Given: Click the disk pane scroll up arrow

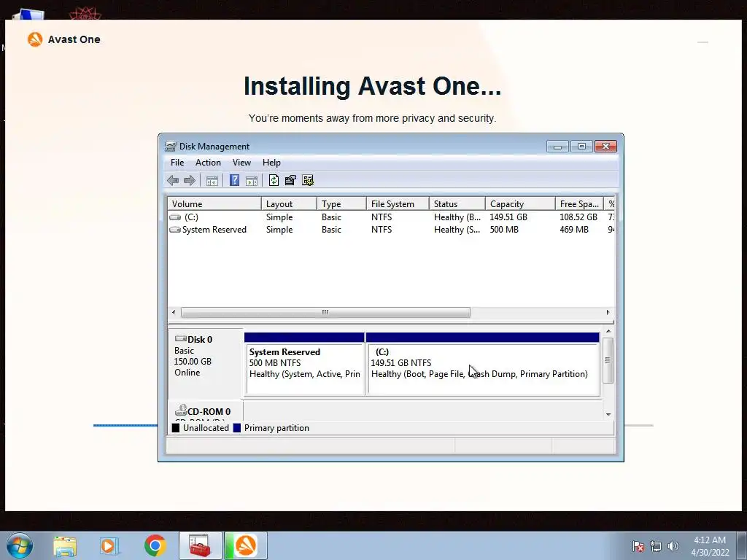Looking at the screenshot, I should (x=608, y=332).
